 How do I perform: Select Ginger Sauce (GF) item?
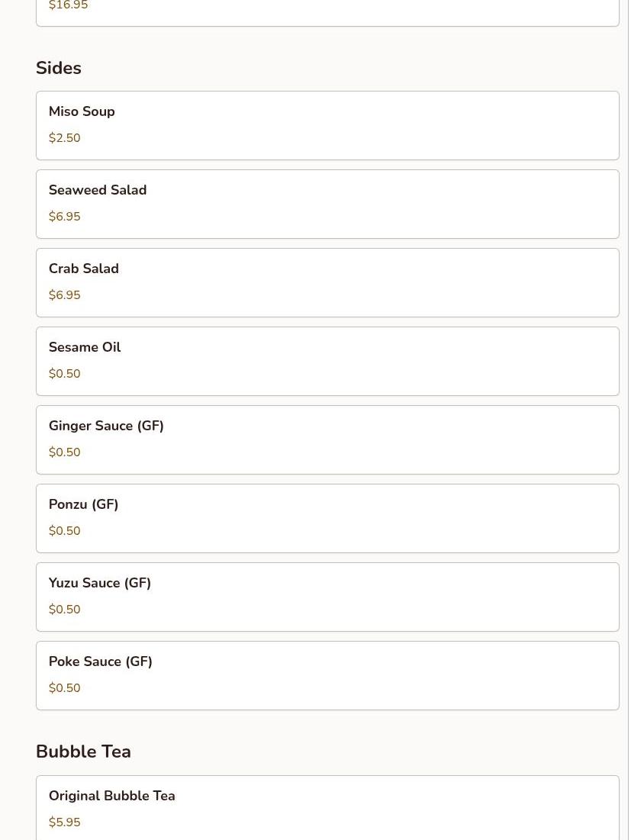tap(327, 439)
